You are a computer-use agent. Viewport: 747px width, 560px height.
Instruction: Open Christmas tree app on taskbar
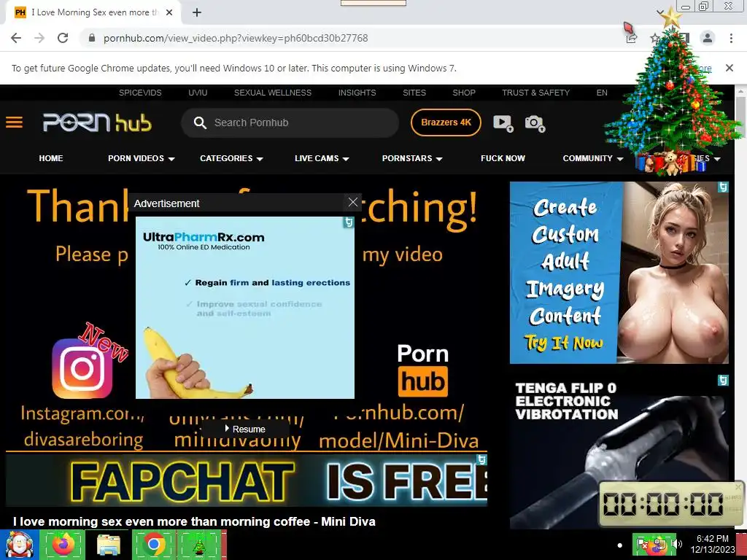[200, 545]
